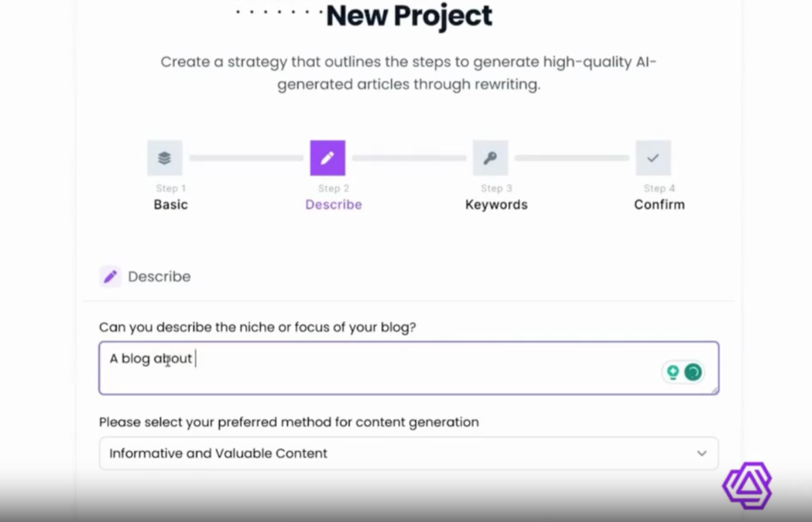
Task: Click the Step 1 layers icon
Action: pyautogui.click(x=165, y=158)
